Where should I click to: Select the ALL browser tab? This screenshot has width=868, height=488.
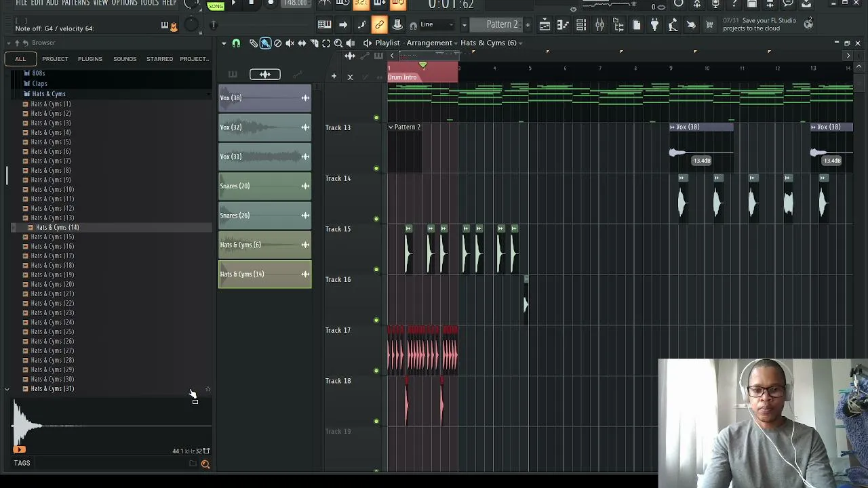pos(20,59)
